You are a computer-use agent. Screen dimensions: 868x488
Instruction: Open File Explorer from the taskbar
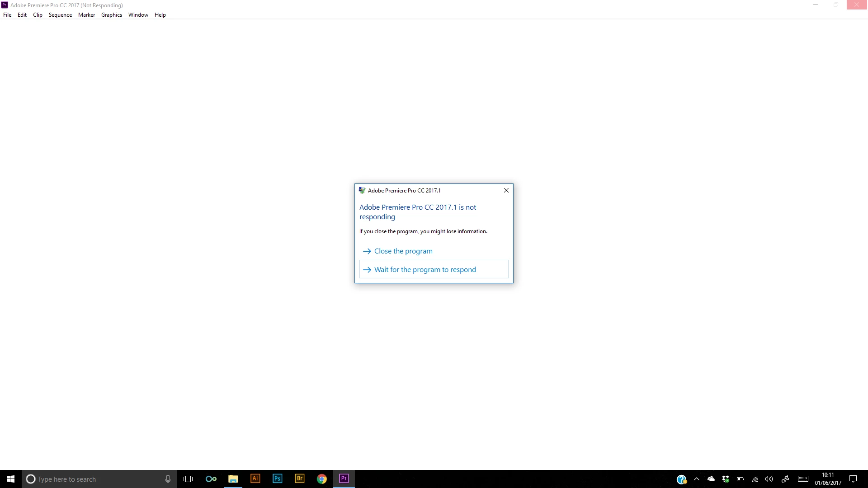[x=233, y=479]
